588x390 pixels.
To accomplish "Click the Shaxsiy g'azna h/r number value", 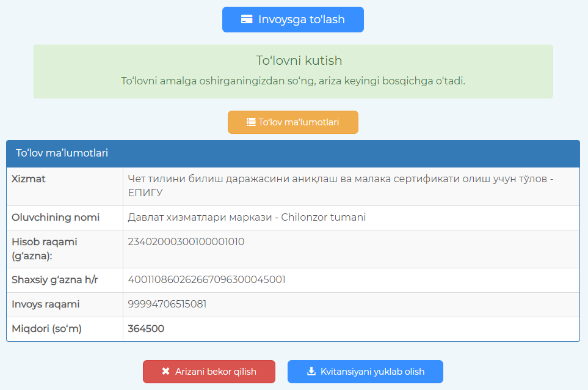I will pyautogui.click(x=206, y=279).
